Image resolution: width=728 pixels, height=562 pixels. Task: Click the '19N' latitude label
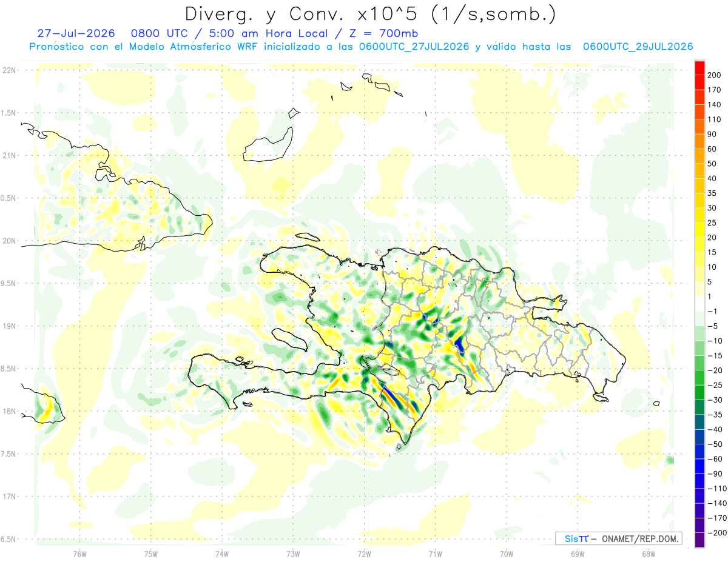9,326
